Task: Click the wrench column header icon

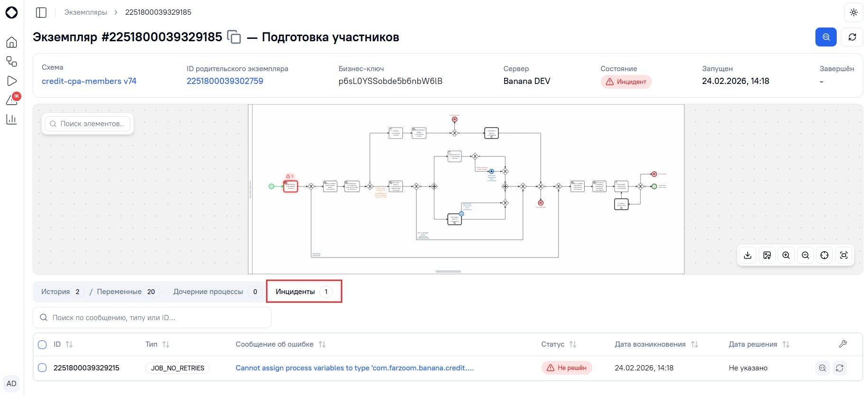Action: [x=843, y=344]
